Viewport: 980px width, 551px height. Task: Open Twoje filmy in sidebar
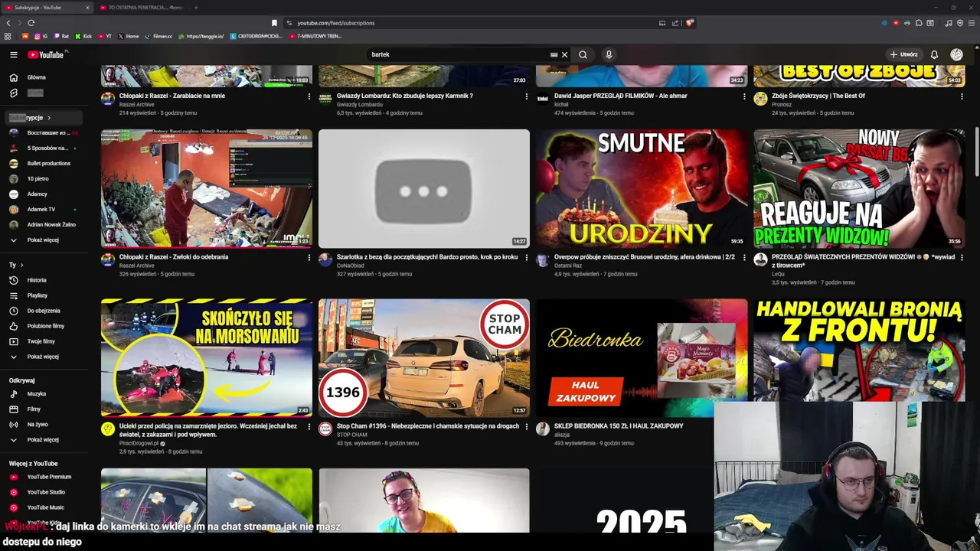point(44,341)
